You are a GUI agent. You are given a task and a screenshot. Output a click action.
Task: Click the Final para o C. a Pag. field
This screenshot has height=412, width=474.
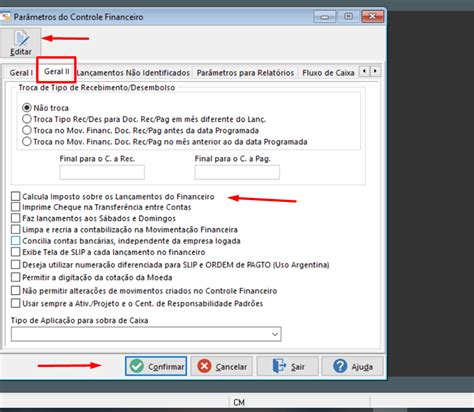point(237,172)
